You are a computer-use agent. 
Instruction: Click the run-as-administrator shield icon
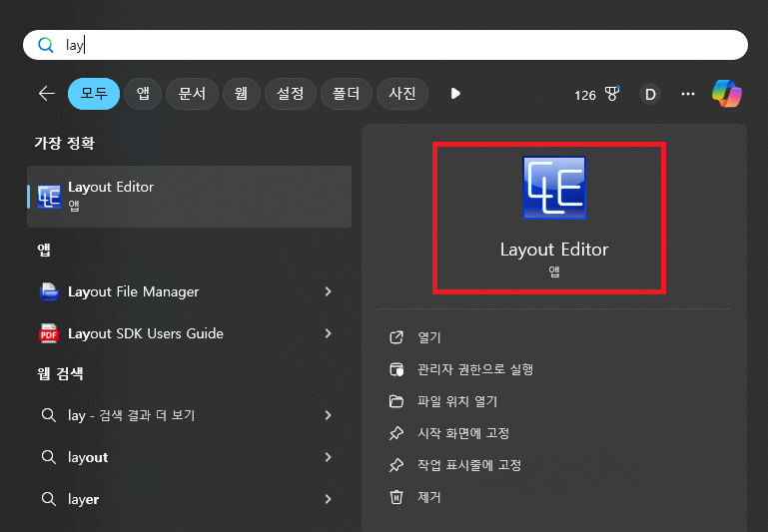coord(396,369)
